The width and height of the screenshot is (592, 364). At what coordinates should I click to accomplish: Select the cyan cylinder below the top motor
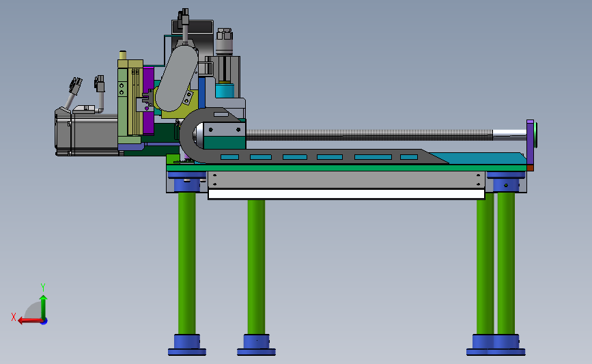coord(225,91)
